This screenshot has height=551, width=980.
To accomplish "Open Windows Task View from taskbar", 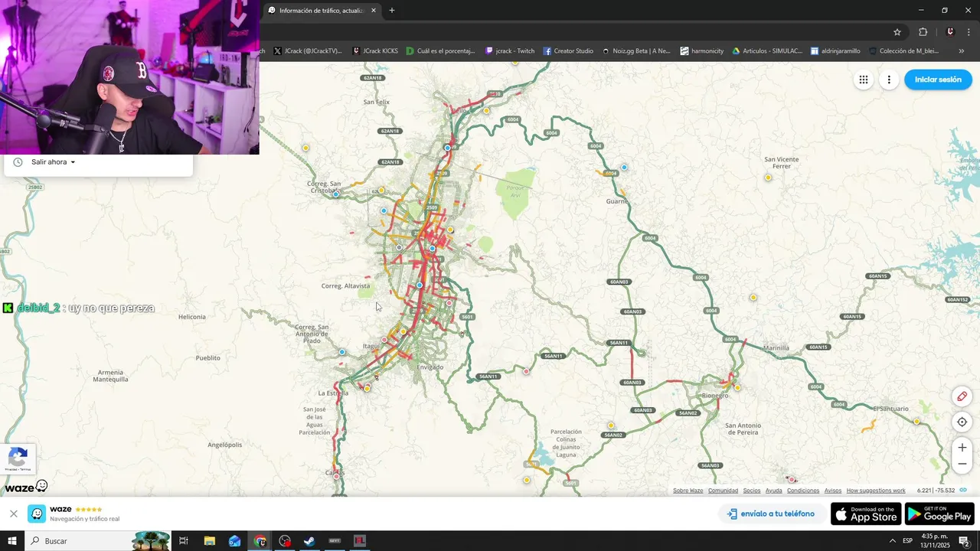I will pyautogui.click(x=184, y=541).
